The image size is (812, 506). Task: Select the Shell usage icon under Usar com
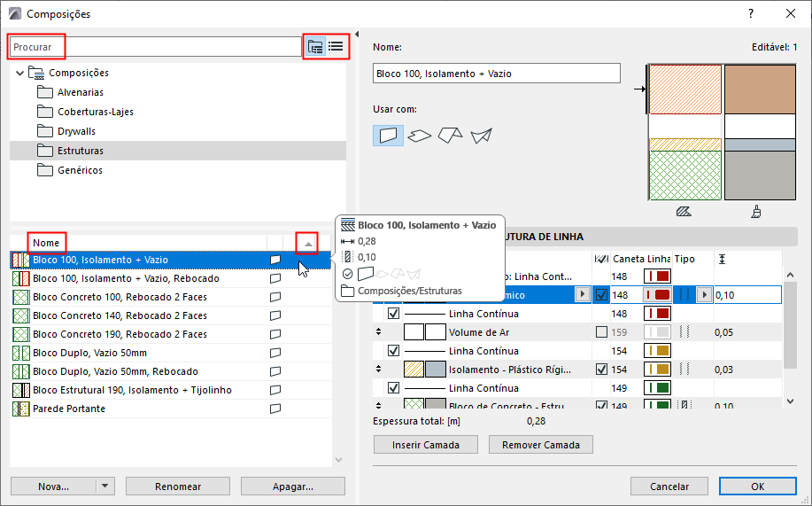coord(481,136)
